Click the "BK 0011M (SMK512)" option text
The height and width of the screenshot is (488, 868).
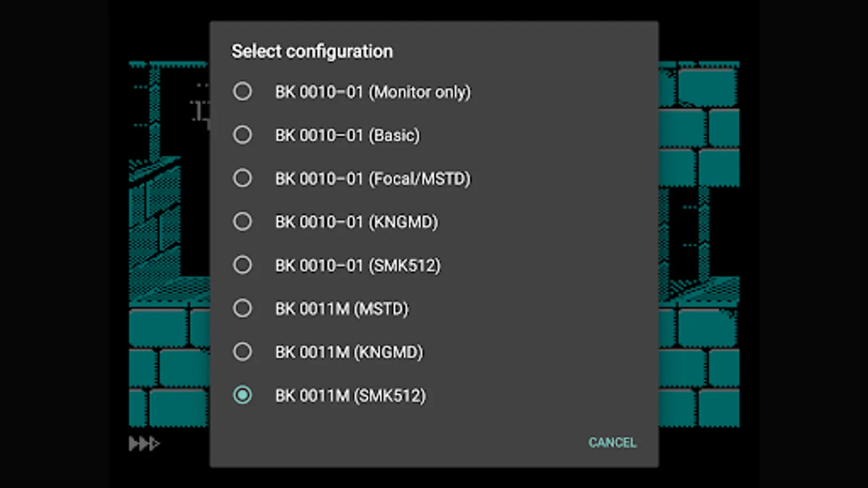(350, 396)
